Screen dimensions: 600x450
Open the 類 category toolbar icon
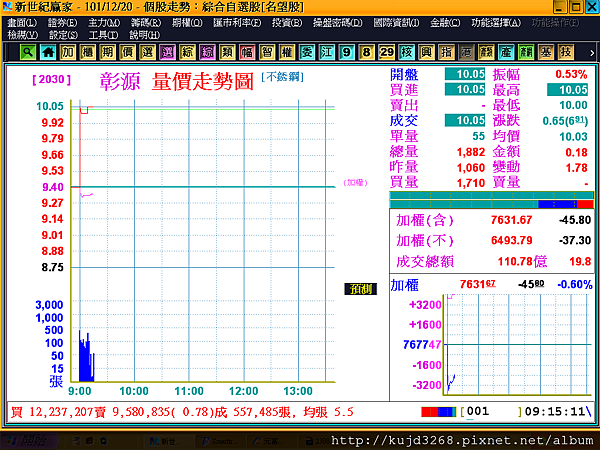(x=227, y=52)
